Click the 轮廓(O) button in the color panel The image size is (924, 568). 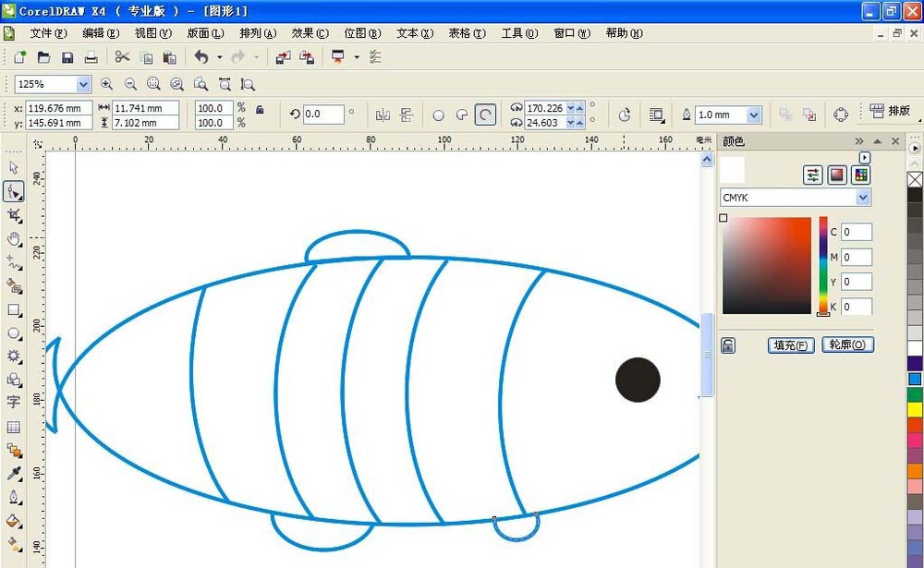tap(846, 344)
